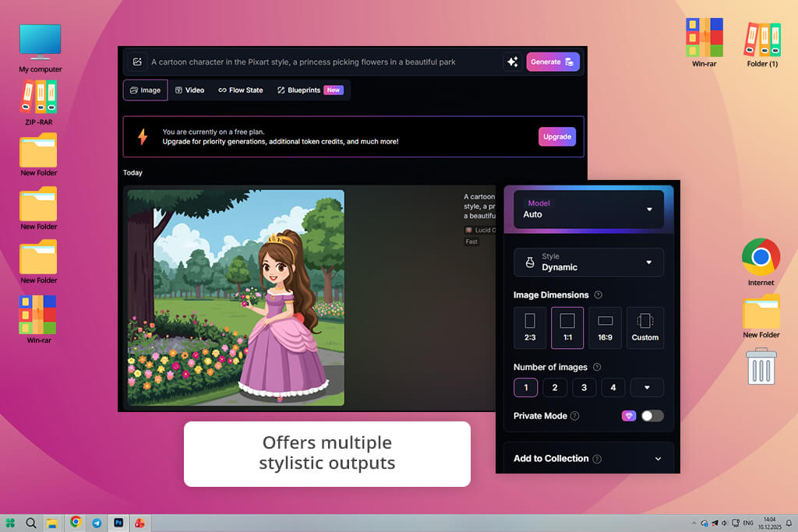Select the Win-rar icon on the desktop's right side
The width and height of the screenshot is (798, 532).
[704, 43]
